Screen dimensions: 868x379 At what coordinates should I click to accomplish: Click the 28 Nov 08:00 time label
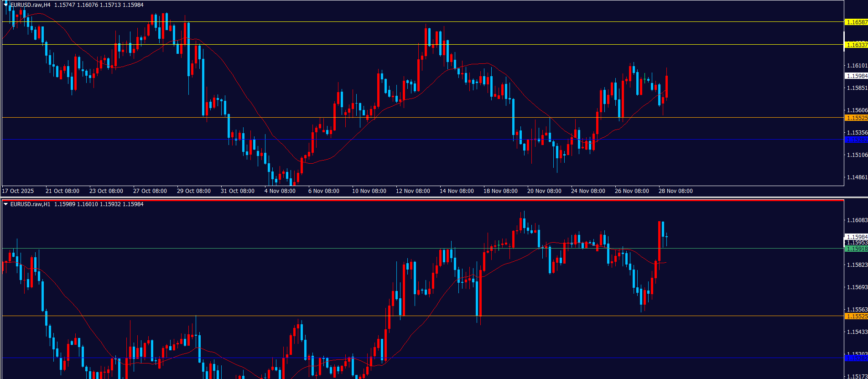[x=675, y=191]
